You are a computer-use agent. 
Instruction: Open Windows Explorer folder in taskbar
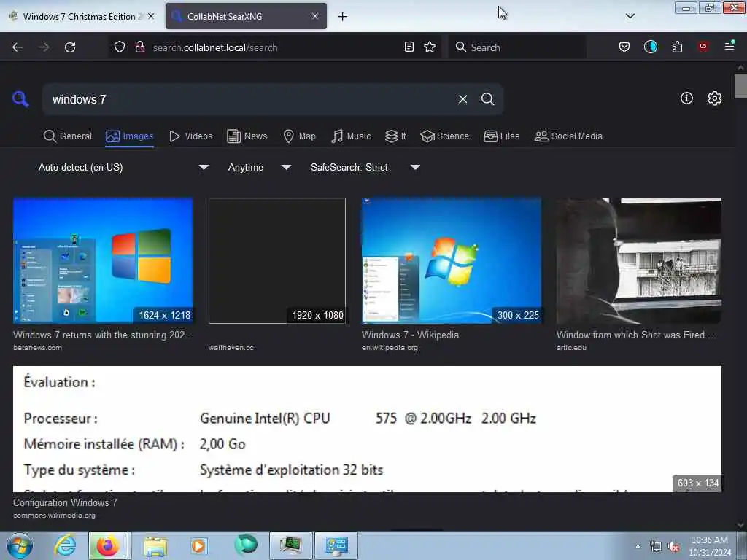155,545
